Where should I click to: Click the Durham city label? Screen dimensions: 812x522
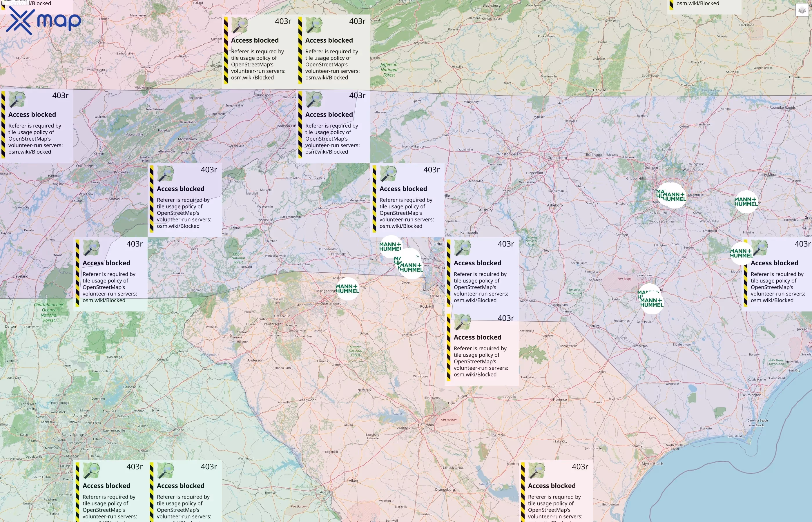[651, 167]
